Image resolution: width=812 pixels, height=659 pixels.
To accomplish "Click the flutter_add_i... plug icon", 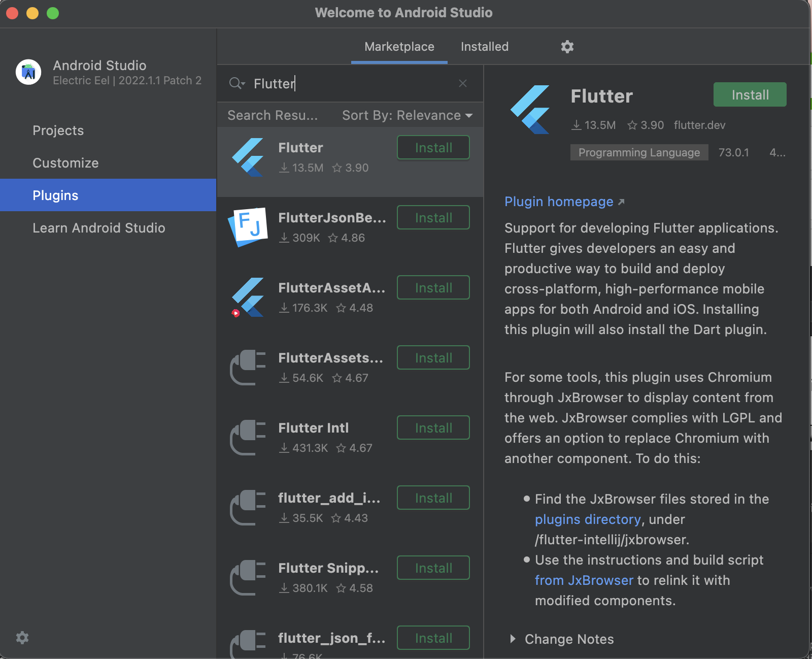I will pyautogui.click(x=248, y=508).
